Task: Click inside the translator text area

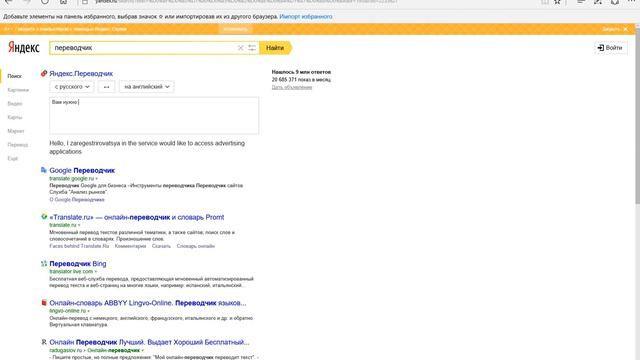Action: [154, 116]
